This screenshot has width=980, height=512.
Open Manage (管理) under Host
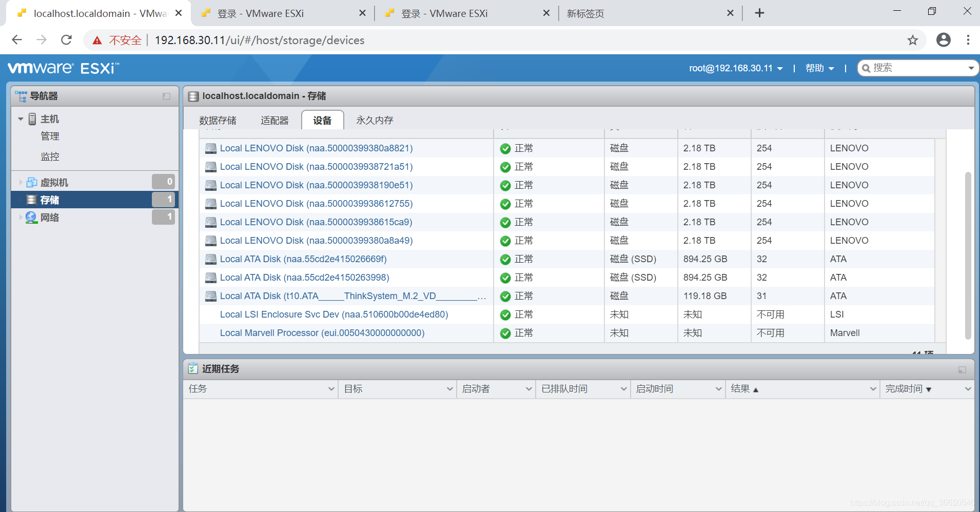(50, 136)
